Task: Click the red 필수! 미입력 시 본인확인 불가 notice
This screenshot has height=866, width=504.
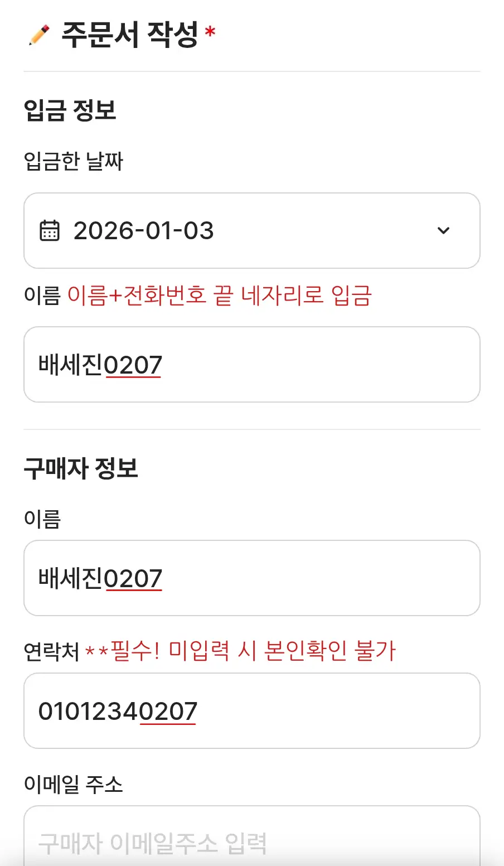Action: pyautogui.click(x=253, y=651)
